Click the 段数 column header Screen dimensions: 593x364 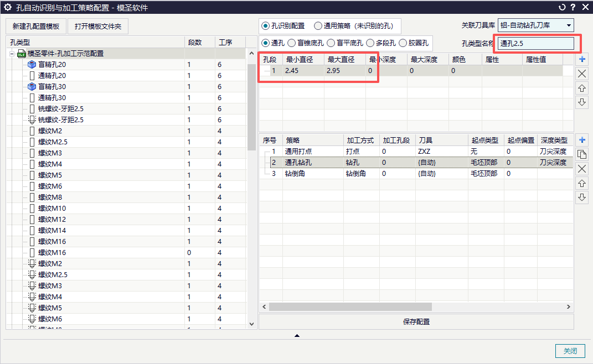pos(200,43)
